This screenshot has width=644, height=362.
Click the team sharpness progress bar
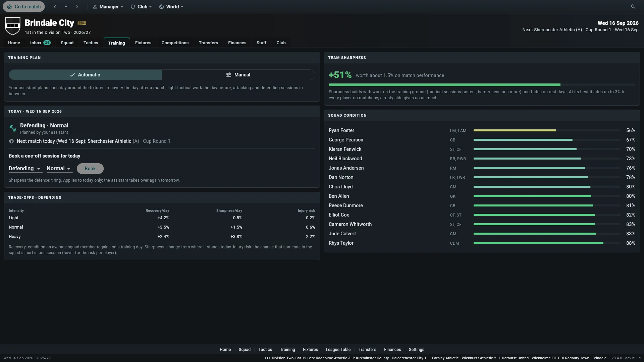pyautogui.click(x=482, y=85)
